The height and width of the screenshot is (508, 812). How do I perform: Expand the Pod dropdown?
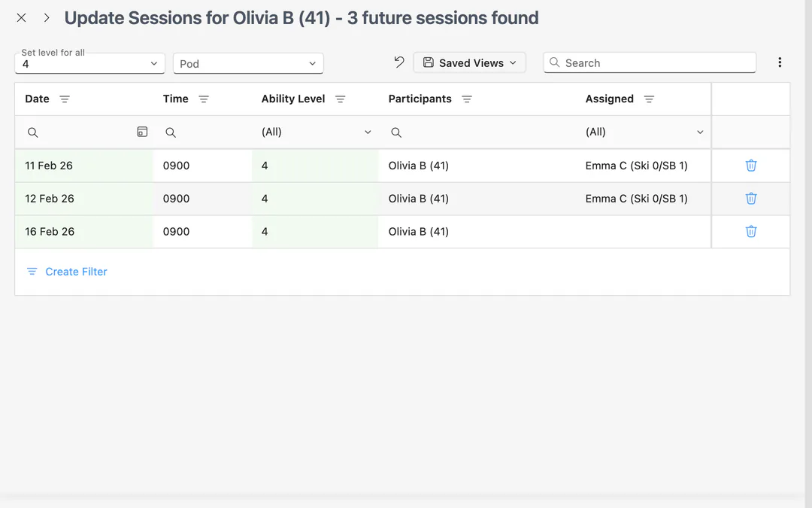point(248,63)
